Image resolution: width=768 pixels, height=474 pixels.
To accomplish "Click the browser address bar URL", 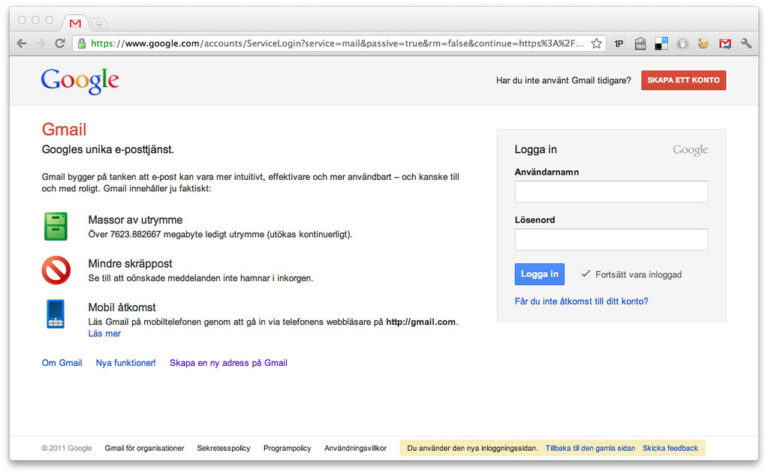I will pos(338,44).
